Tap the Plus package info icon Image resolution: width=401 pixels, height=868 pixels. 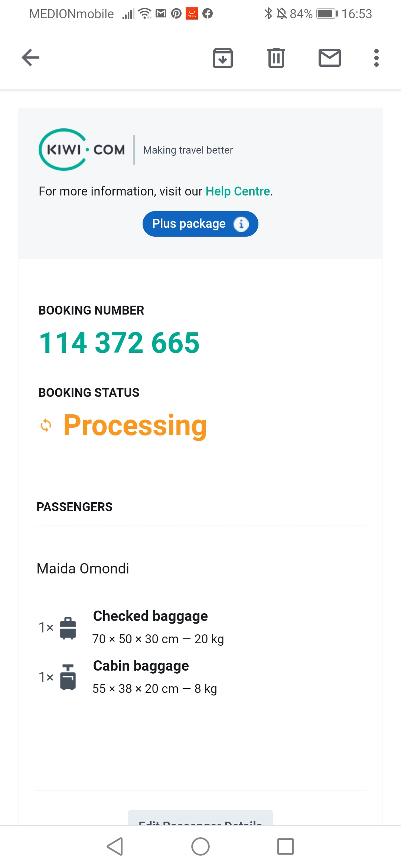pyautogui.click(x=241, y=224)
